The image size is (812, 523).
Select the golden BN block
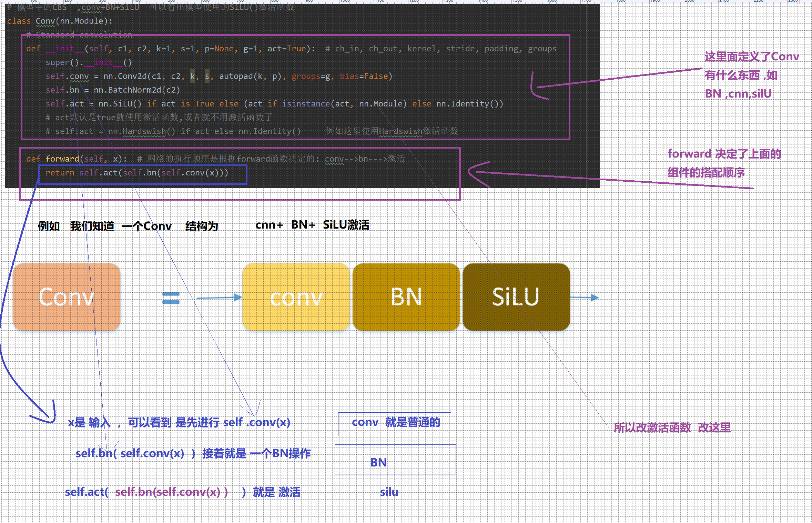pyautogui.click(x=406, y=297)
